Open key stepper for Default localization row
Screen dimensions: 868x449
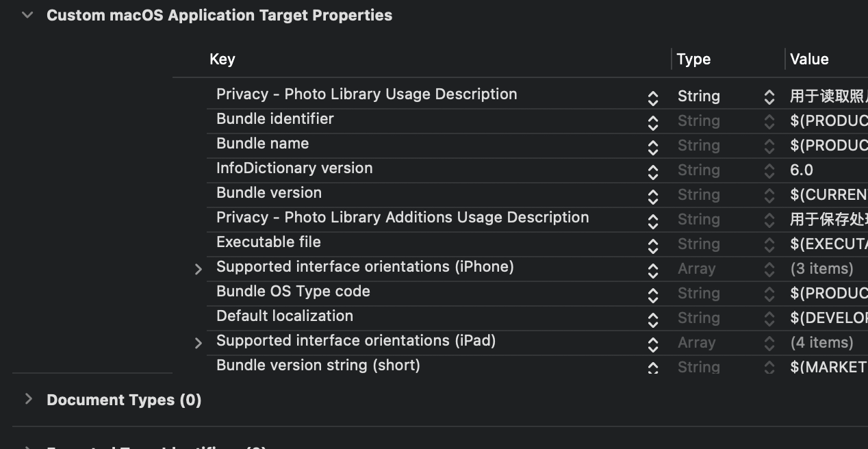(653, 320)
